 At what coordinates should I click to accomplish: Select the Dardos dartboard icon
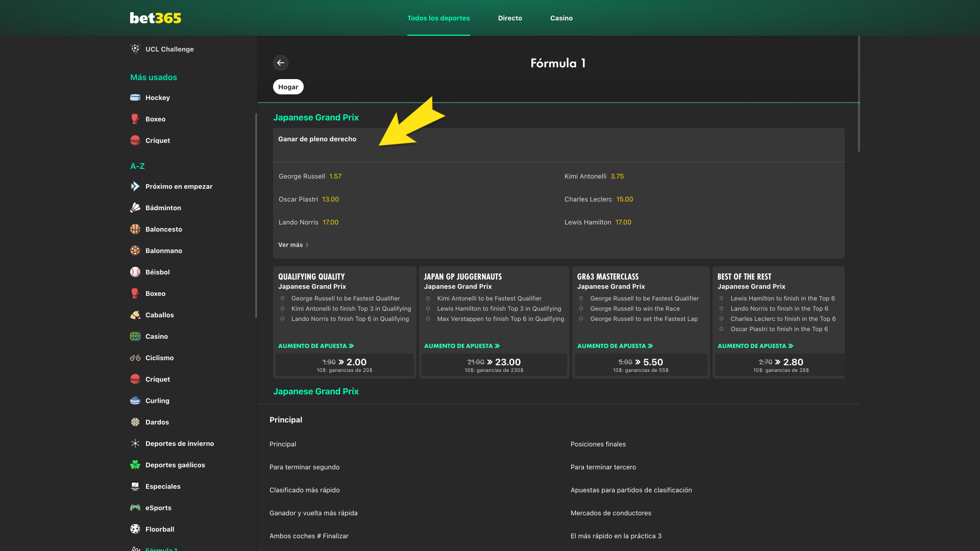(135, 422)
